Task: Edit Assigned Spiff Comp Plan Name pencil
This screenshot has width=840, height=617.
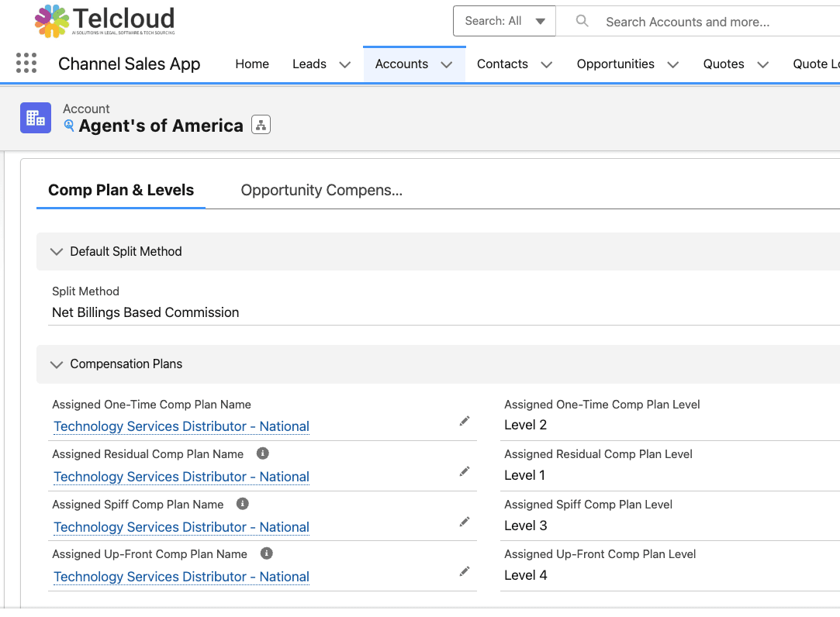Action: click(x=465, y=522)
